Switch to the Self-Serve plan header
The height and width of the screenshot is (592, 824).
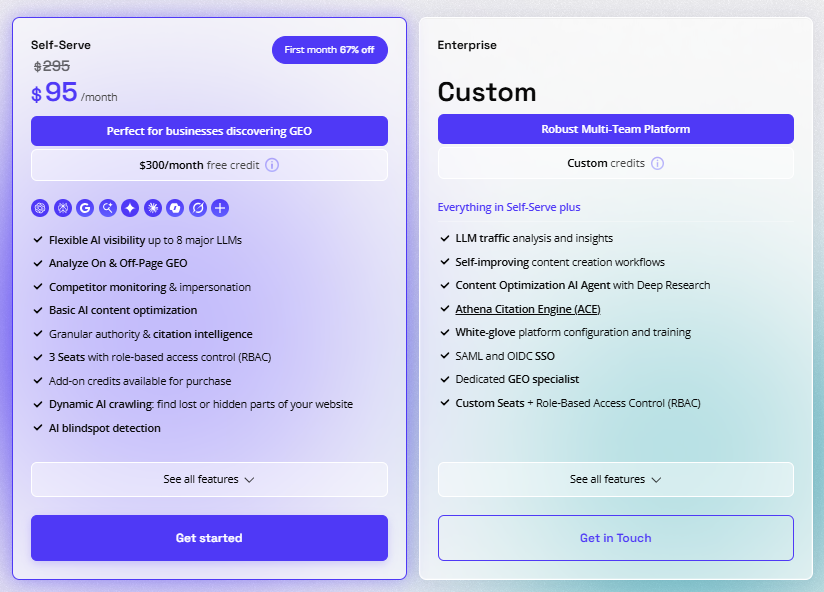click(x=61, y=45)
